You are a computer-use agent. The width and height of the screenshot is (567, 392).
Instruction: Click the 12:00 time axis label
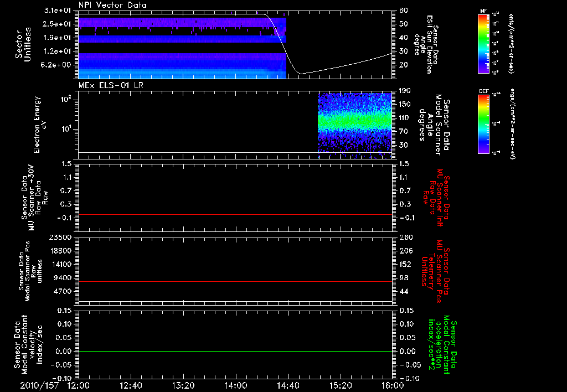click(x=79, y=385)
